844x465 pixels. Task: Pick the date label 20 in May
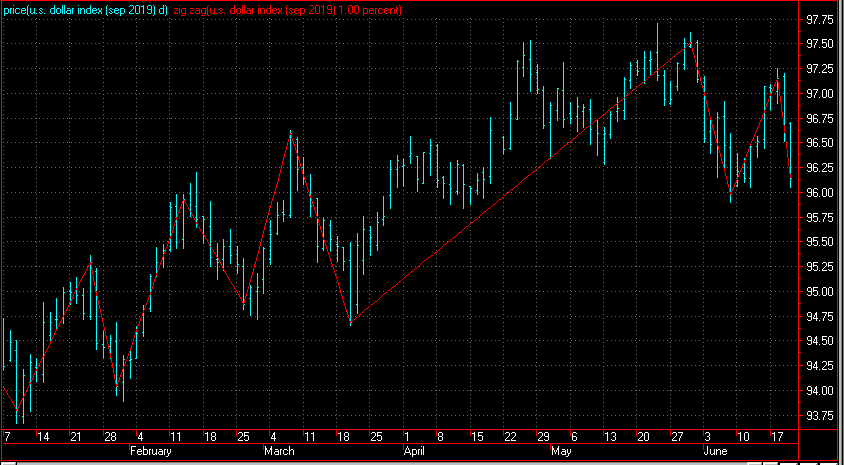644,436
